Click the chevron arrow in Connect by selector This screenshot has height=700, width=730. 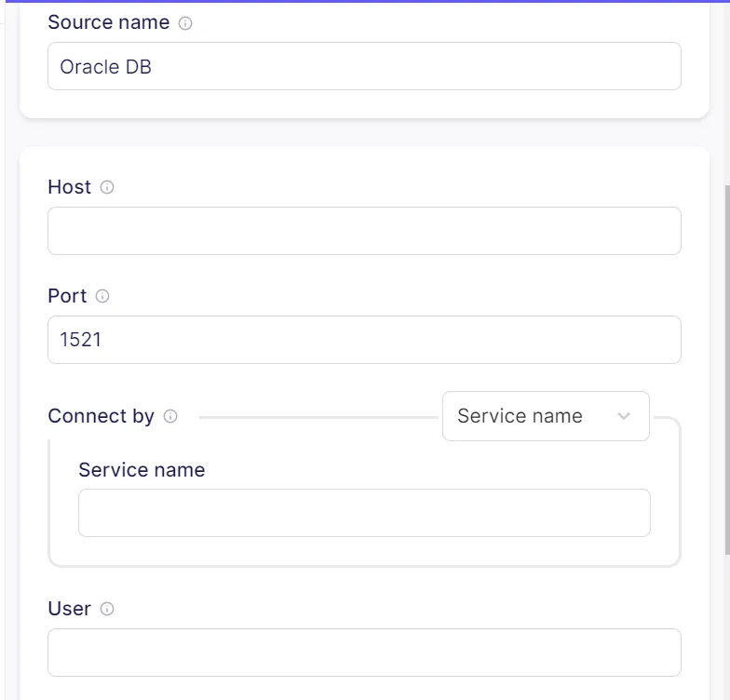click(624, 416)
